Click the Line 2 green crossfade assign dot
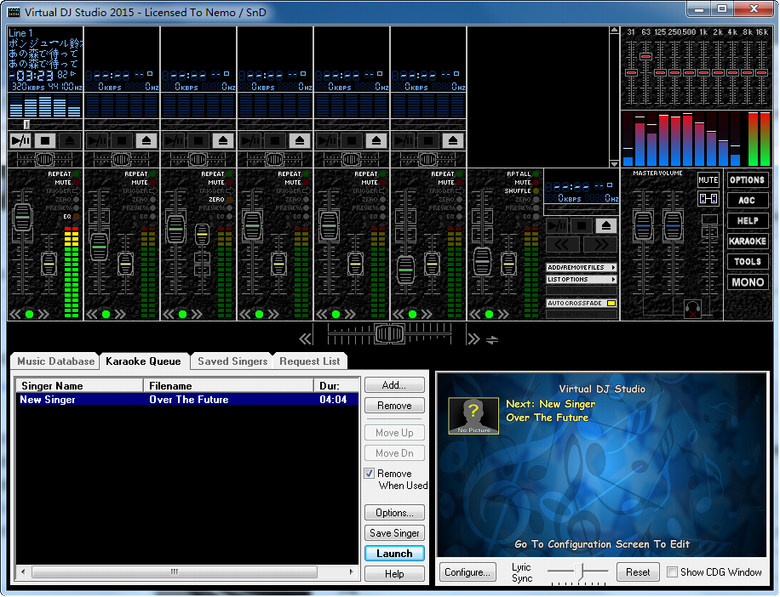Viewport: 780px width, 597px height. pyautogui.click(x=106, y=314)
